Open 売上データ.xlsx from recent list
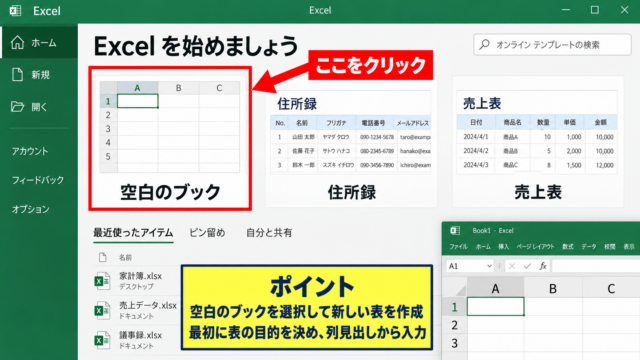Image resolution: width=640 pixels, height=360 pixels. (148, 306)
